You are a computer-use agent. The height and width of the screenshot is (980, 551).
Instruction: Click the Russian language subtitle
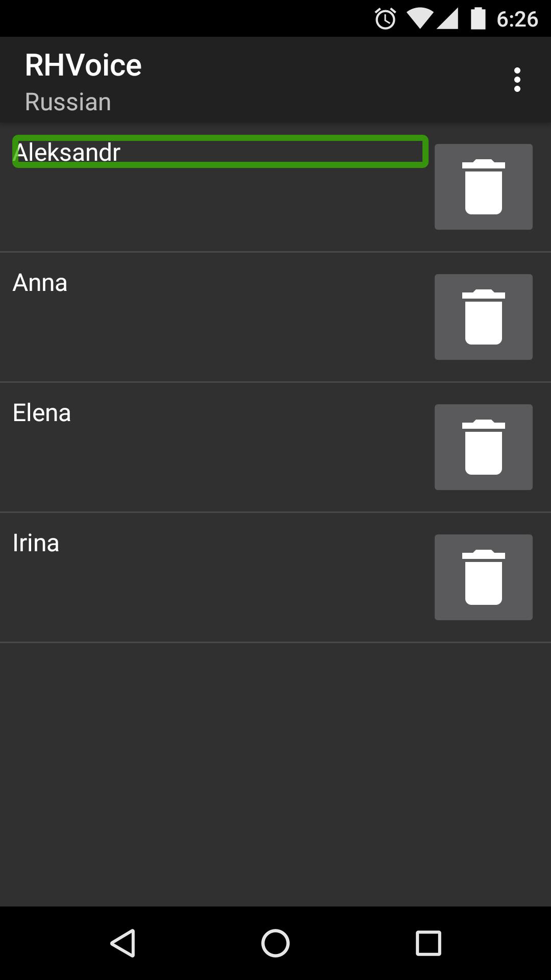(68, 102)
